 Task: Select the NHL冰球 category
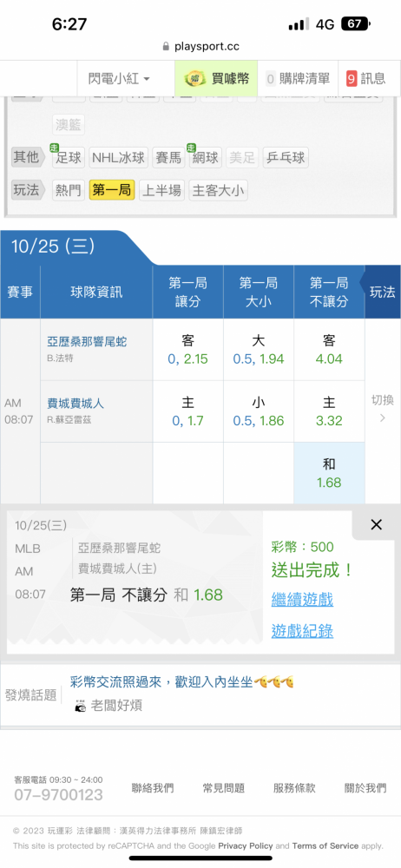(x=118, y=158)
